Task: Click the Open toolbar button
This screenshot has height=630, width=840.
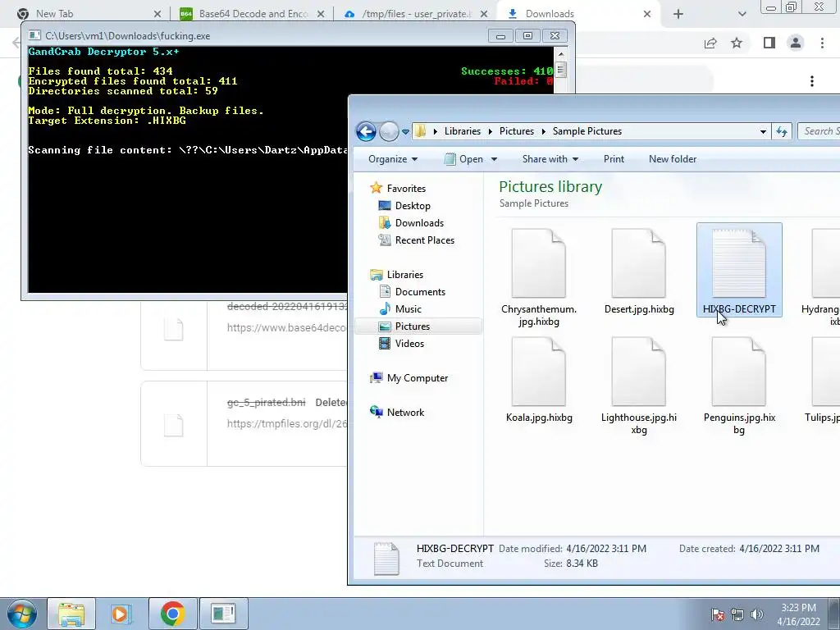Action: click(x=464, y=159)
